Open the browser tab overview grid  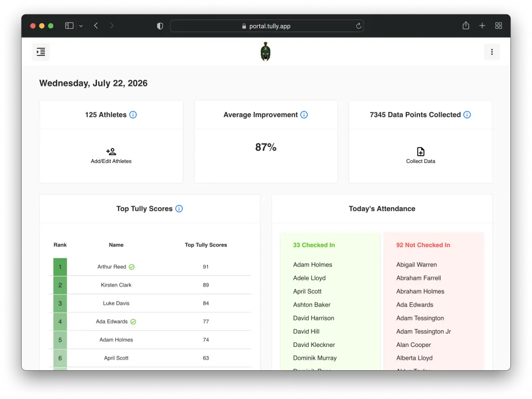pos(498,26)
